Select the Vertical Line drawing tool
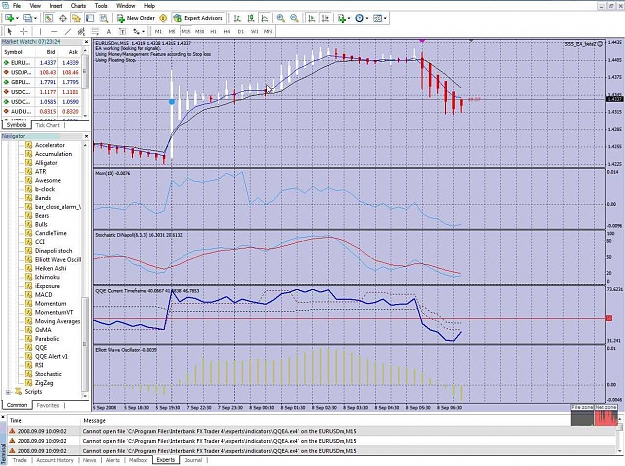Screen dimensions: 625x466 pos(40,31)
